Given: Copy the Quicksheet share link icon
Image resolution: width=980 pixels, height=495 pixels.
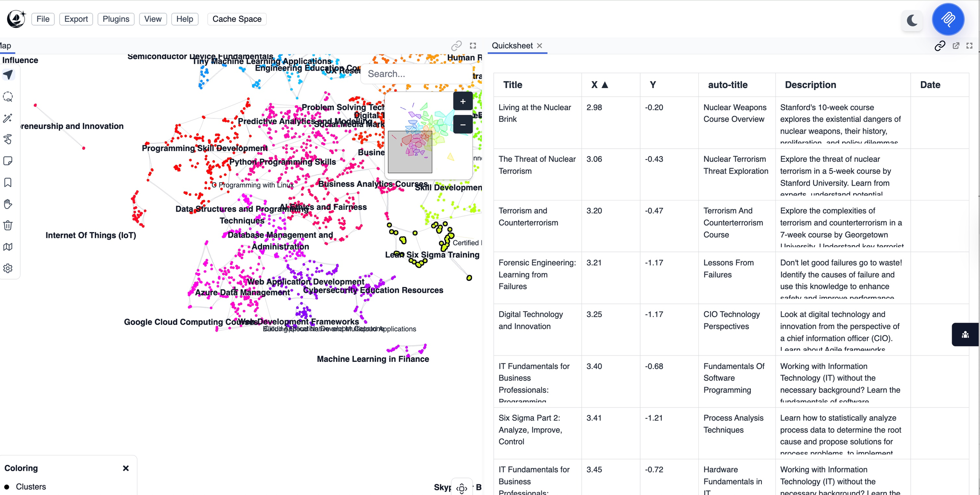Looking at the screenshot, I should (940, 46).
